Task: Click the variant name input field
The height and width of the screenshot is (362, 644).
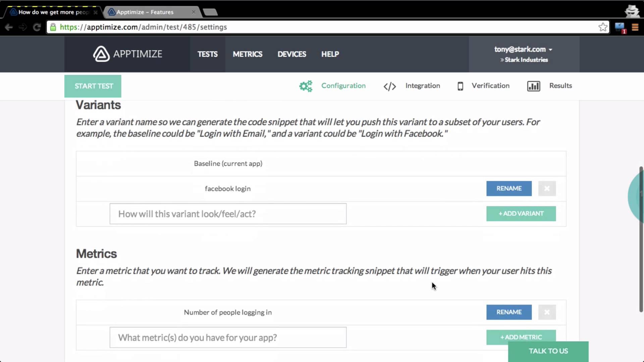Action: (228, 214)
